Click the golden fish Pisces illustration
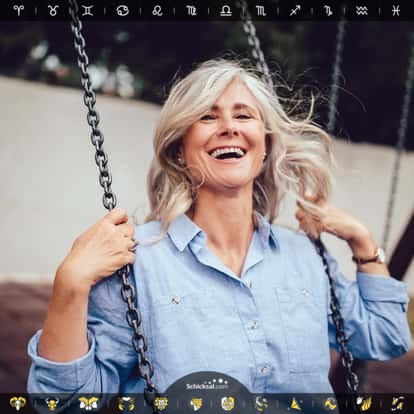 [x=398, y=403]
